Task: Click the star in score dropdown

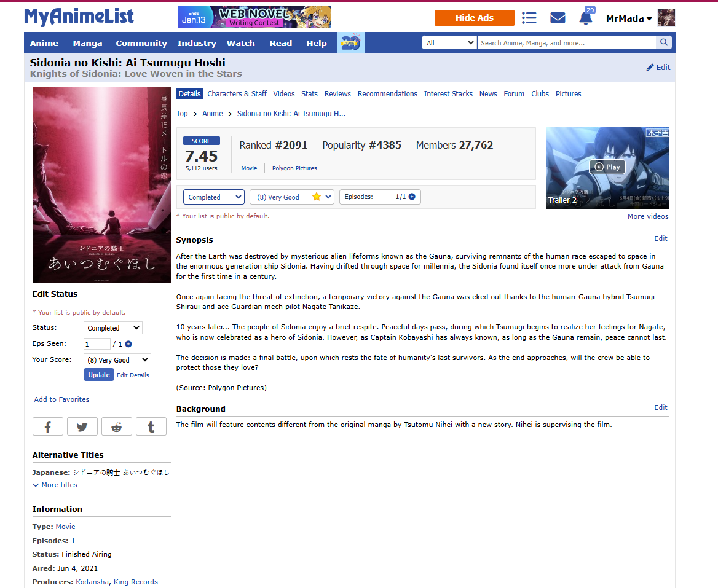Action: [x=317, y=197]
